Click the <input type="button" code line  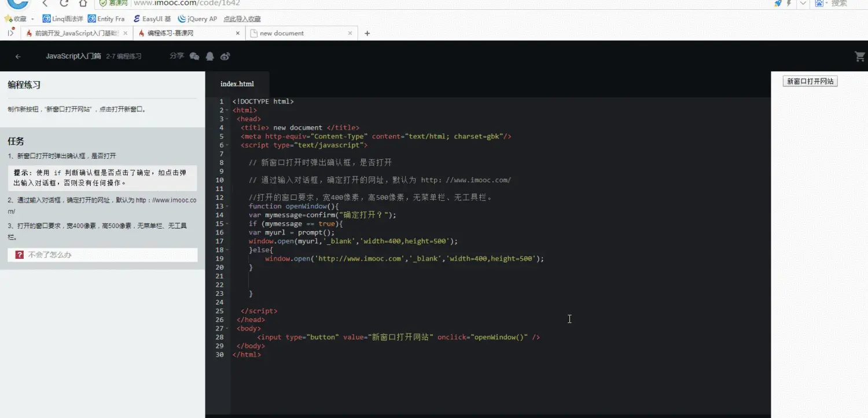399,337
